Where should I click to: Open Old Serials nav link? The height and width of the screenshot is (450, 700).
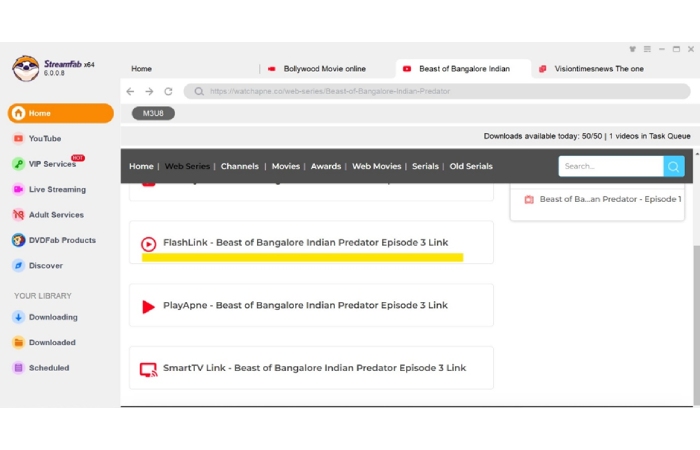click(x=471, y=167)
